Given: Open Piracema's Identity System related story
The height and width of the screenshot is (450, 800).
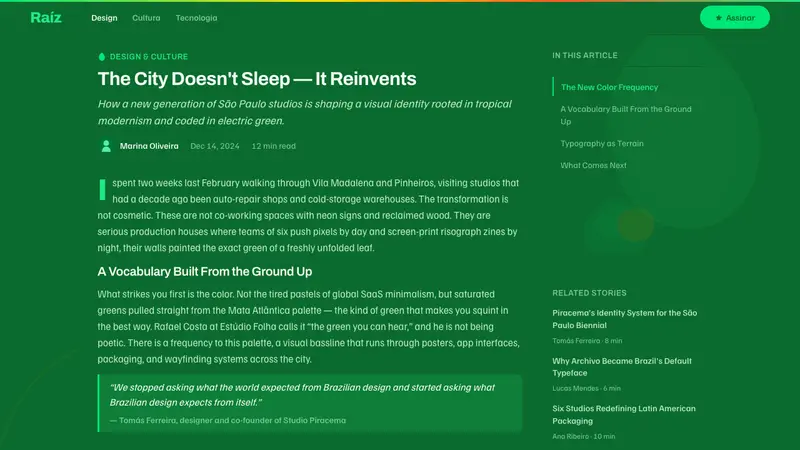Looking at the screenshot, I should [x=624, y=319].
